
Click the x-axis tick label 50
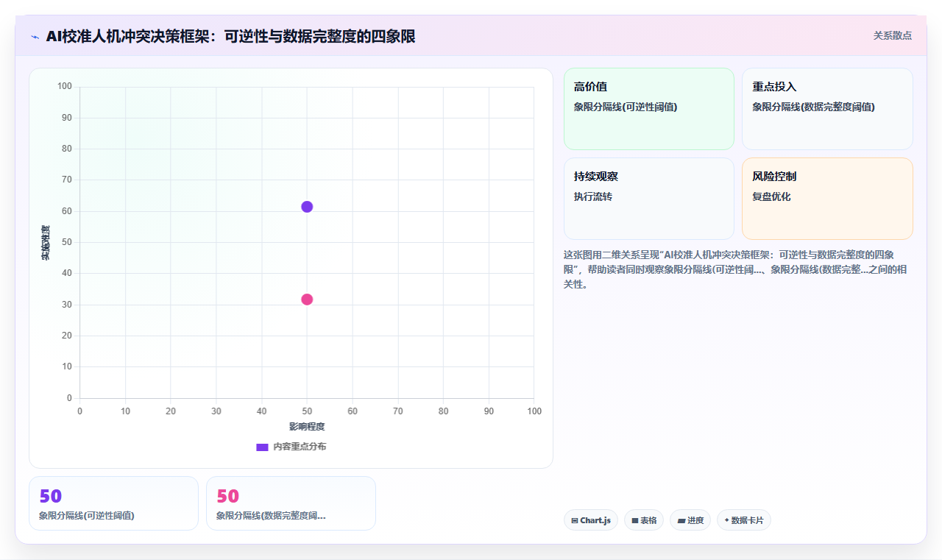click(x=307, y=411)
